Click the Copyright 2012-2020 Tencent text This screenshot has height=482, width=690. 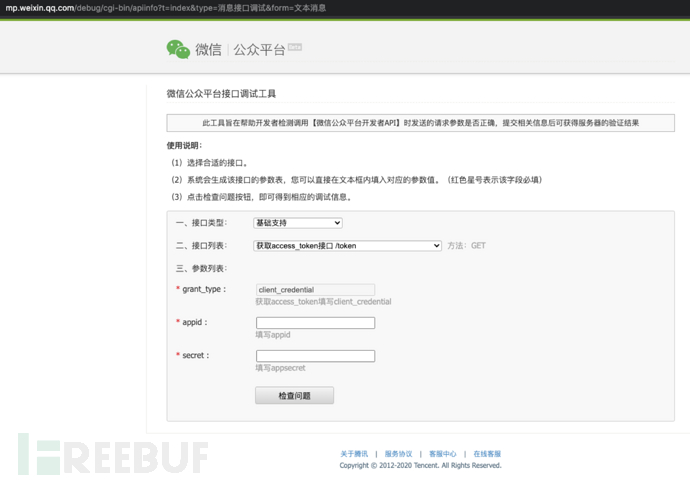tap(420, 465)
